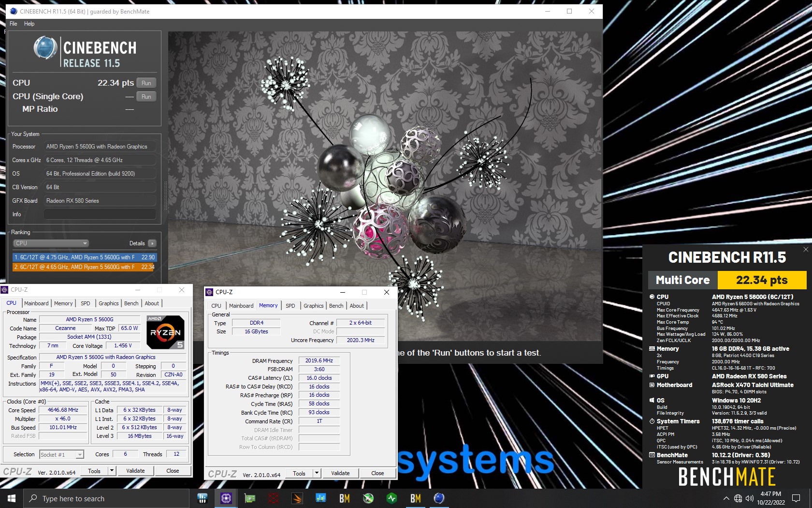Click the Info input field in Your System
The height and width of the screenshot is (508, 812).
click(100, 214)
